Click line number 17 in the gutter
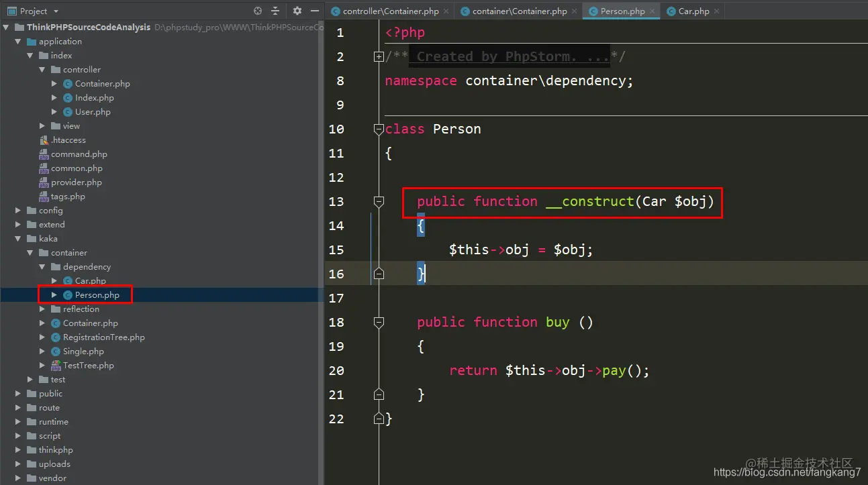The height and width of the screenshot is (485, 868). tap(336, 298)
